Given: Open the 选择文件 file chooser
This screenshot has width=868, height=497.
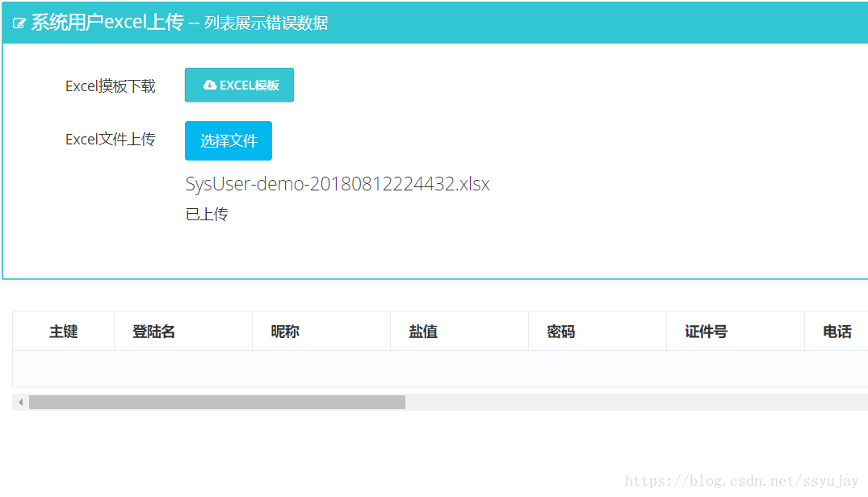Looking at the screenshot, I should [228, 140].
